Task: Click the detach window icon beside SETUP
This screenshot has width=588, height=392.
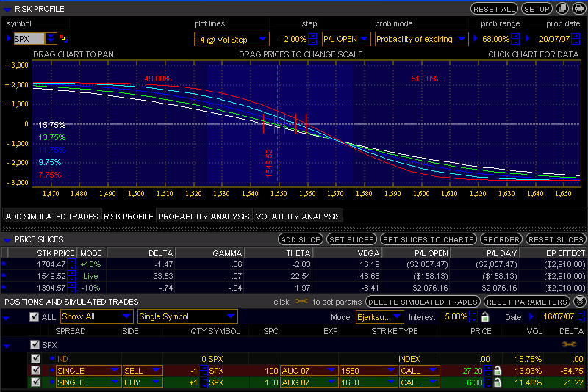Action: pos(562,9)
